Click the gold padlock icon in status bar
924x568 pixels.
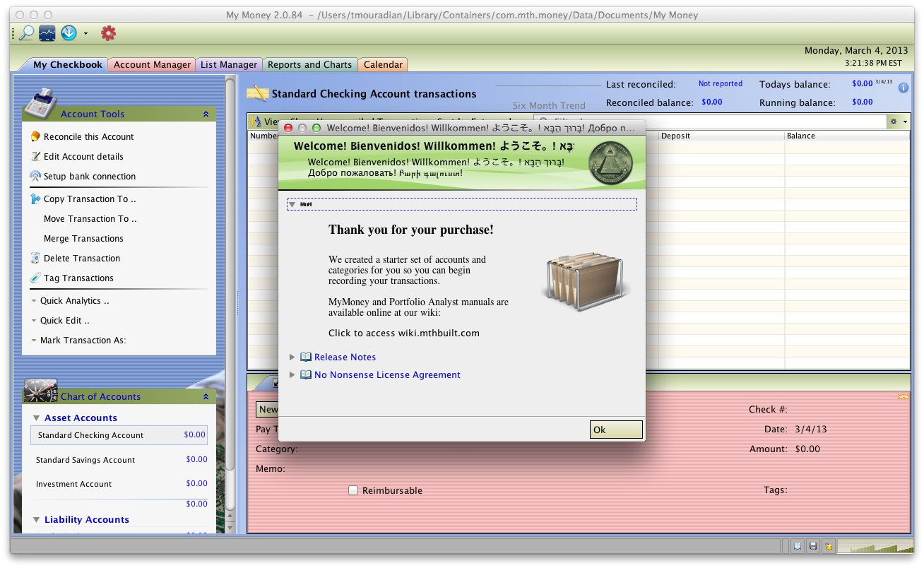(828, 546)
